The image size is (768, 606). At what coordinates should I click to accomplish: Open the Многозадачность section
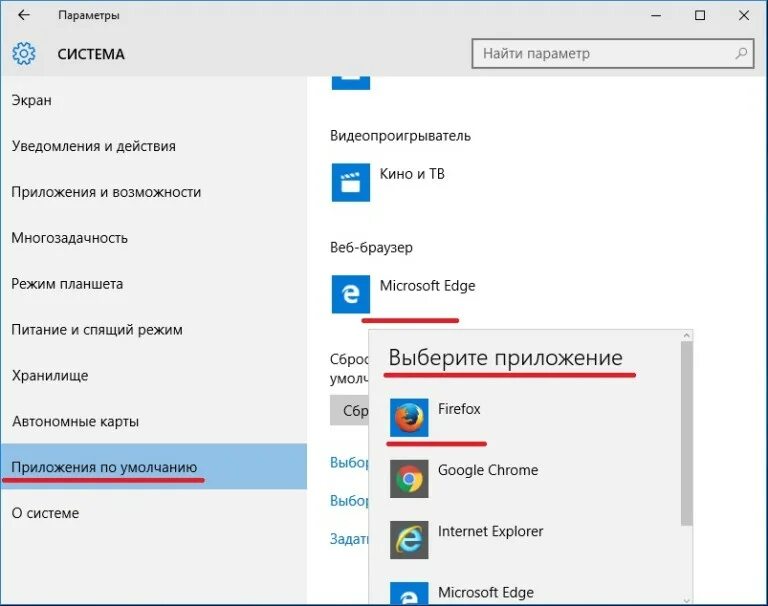(153, 238)
